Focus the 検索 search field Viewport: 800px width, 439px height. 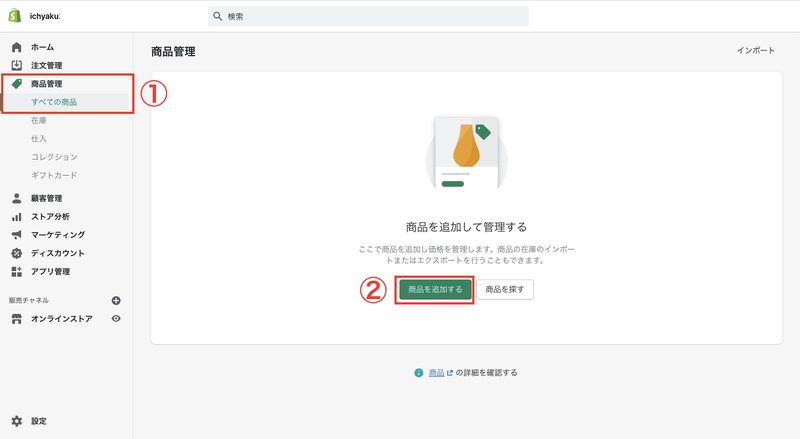click(368, 16)
